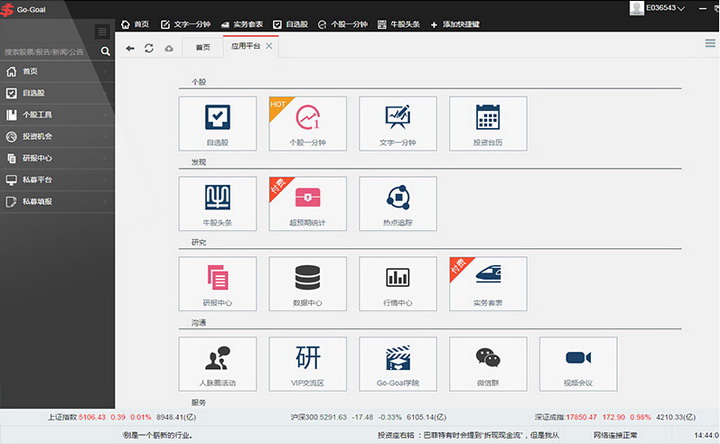This screenshot has width=720, height=444.
Task: Click the back arrow navigation button
Action: (130, 48)
